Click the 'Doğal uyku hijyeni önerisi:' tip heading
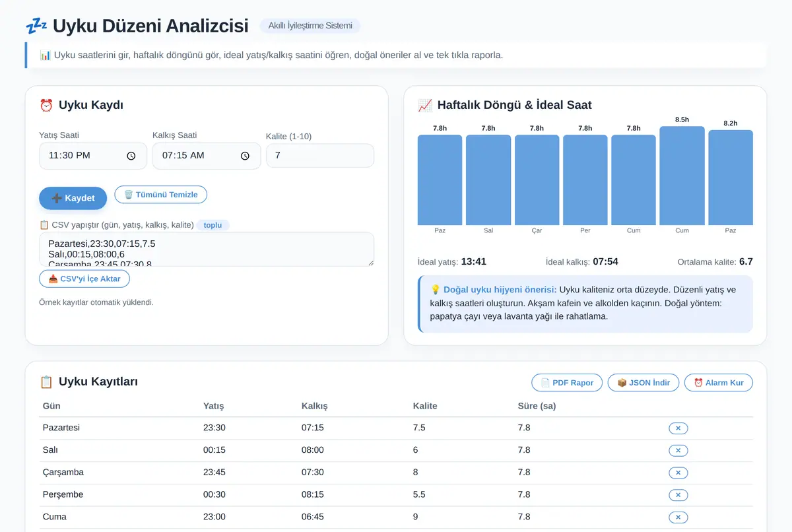 [500, 290]
